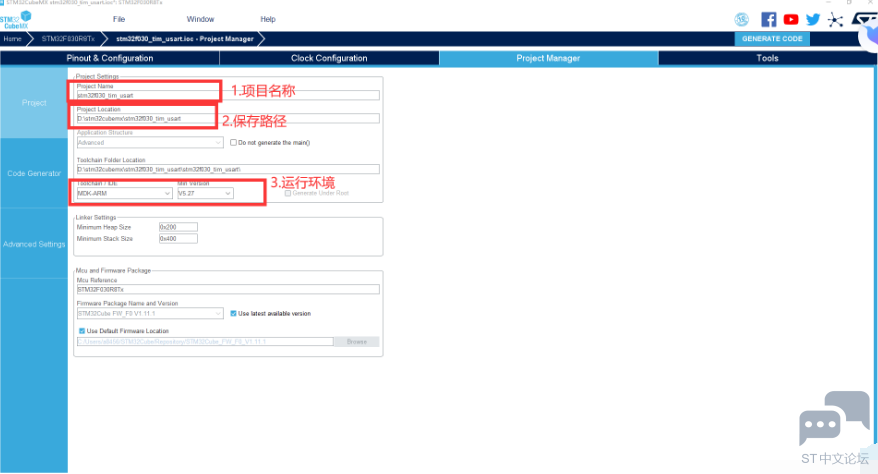This screenshot has height=474, width=878.
Task: Open the Window menu
Action: point(200,19)
